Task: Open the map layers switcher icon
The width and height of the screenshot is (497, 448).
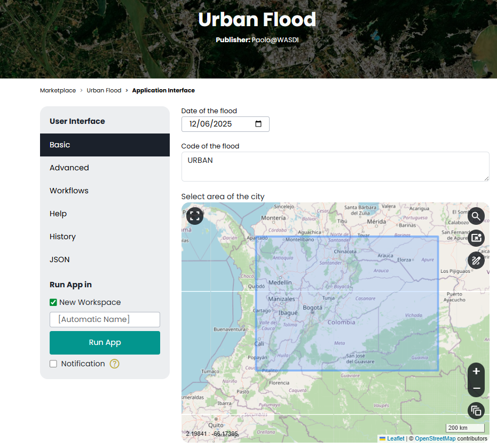Action: [x=476, y=411]
